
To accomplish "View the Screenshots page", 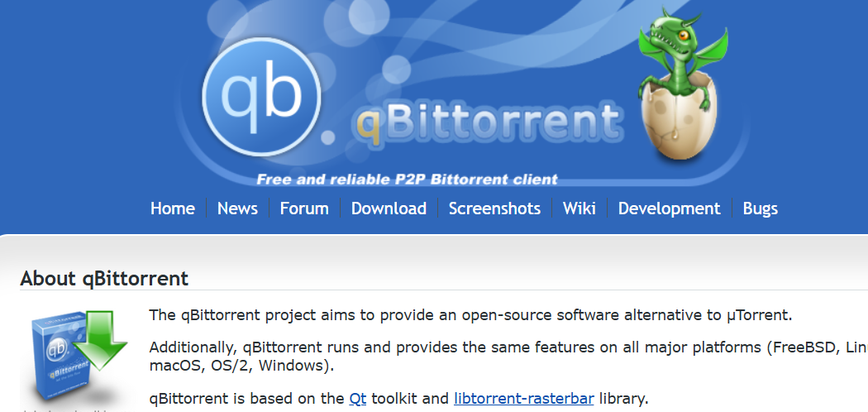I will coord(494,208).
